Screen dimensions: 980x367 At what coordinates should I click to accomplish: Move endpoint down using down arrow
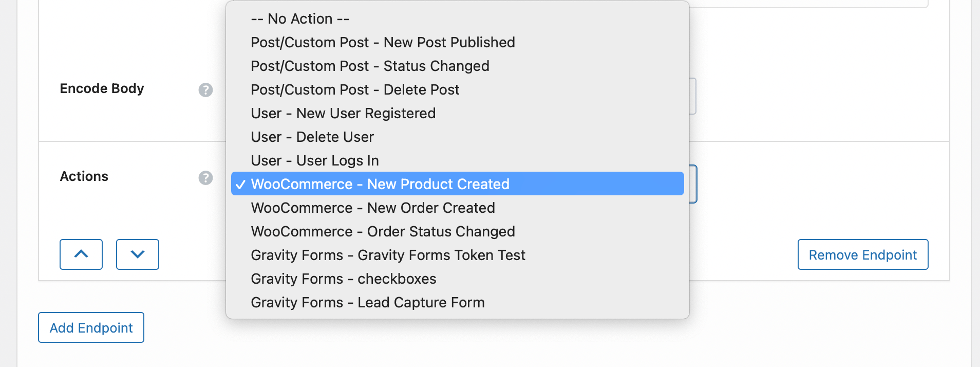tap(137, 254)
